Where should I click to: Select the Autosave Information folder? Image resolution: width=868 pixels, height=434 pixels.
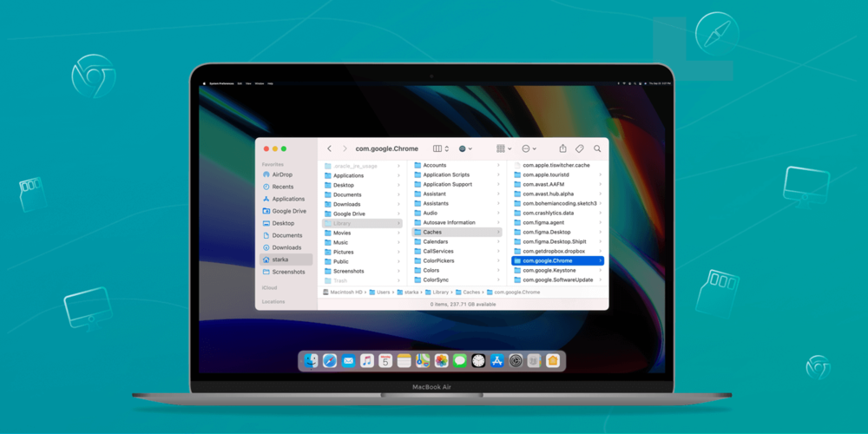tap(457, 222)
